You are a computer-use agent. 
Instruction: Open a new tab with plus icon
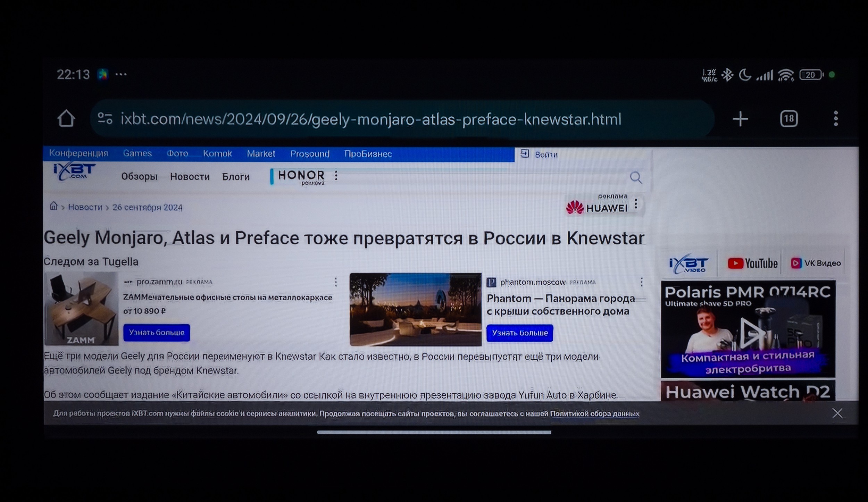coord(740,119)
